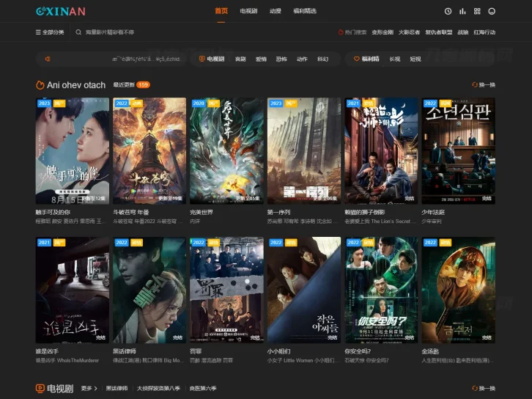The image size is (532, 399).
Task: Open the 鞍韂的狮子倒影 poster
Action: (x=381, y=151)
